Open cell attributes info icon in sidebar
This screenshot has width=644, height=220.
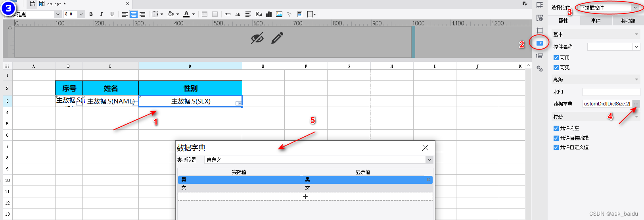[x=540, y=18]
